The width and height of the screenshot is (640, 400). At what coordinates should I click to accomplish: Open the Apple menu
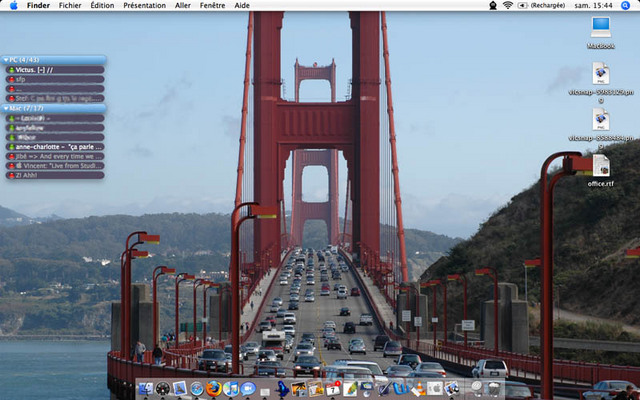(x=13, y=5)
